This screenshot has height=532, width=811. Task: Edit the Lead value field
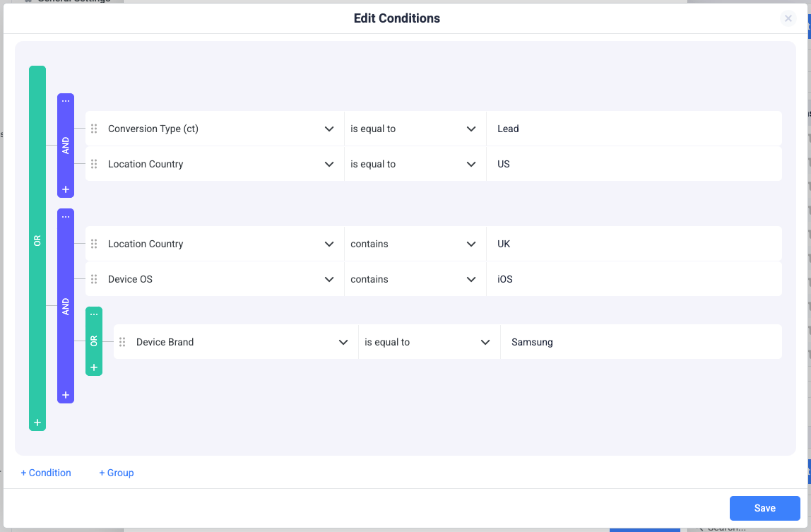coord(634,129)
